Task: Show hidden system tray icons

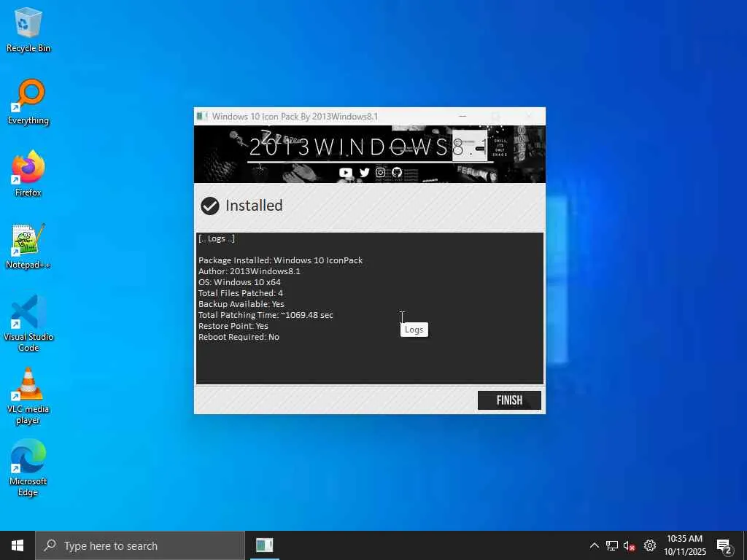Action: point(594,545)
